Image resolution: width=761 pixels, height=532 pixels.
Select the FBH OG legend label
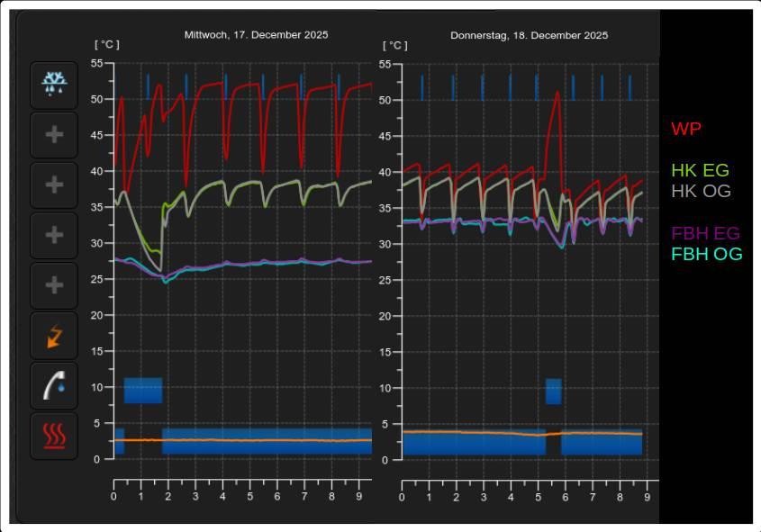point(706,255)
